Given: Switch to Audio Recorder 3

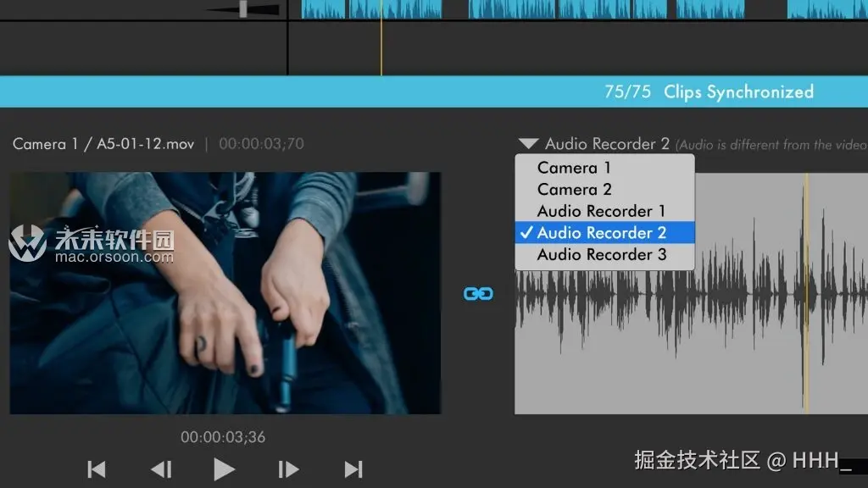Looking at the screenshot, I should pyautogui.click(x=604, y=254).
